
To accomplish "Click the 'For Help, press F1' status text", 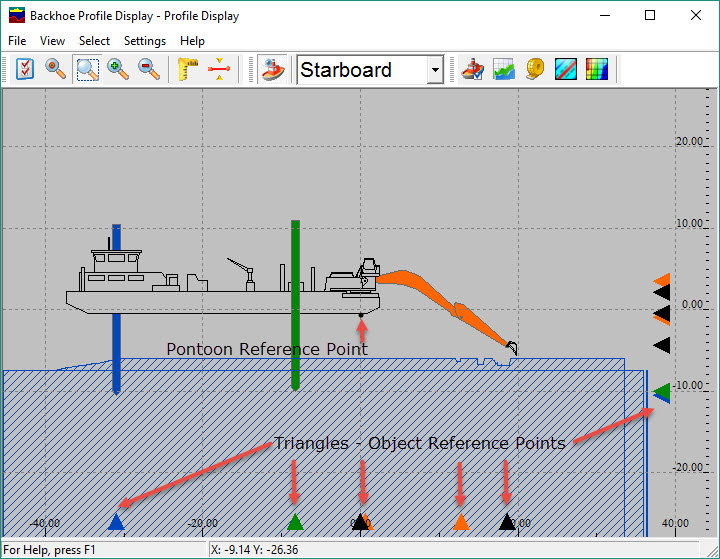I will click(x=49, y=550).
